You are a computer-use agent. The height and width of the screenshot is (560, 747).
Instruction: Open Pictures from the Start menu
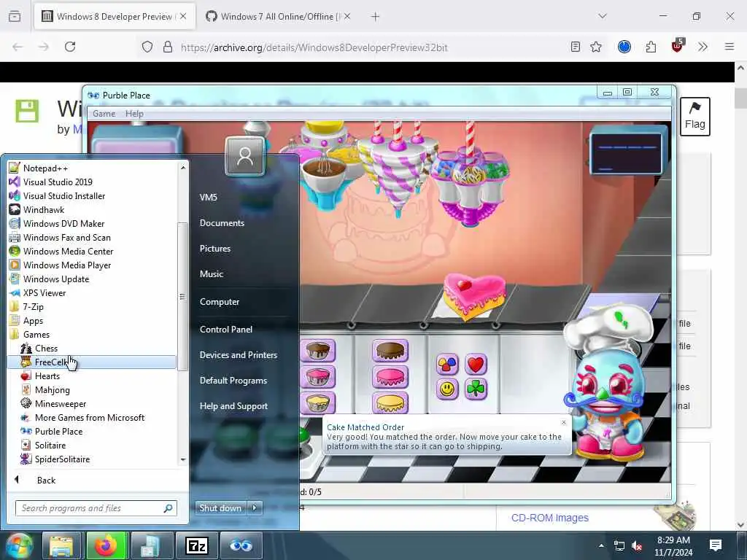coord(215,249)
